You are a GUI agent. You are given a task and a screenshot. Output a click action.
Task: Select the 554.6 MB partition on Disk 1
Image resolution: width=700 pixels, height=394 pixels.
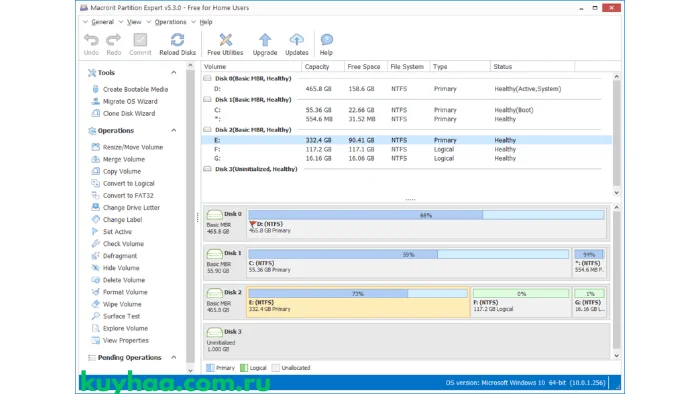(589, 262)
